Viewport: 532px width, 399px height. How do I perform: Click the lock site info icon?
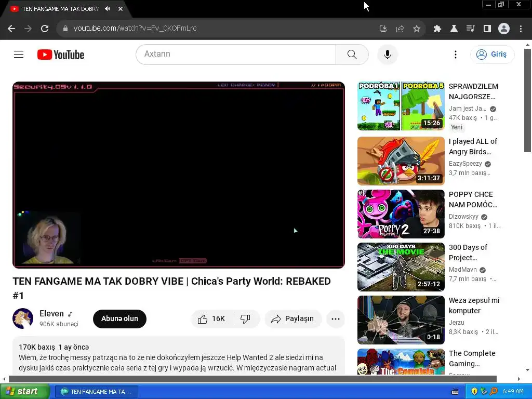tap(65, 29)
